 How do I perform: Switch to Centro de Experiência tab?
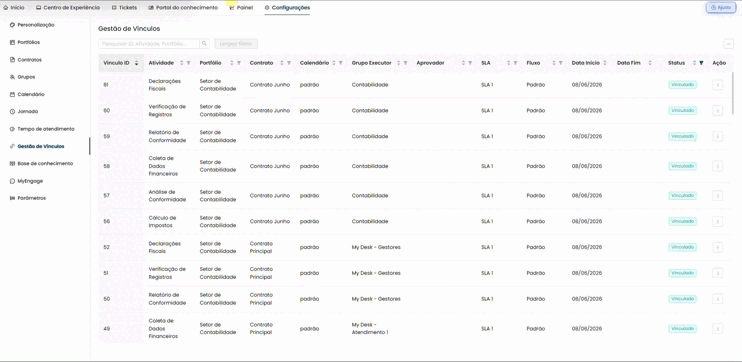68,8
